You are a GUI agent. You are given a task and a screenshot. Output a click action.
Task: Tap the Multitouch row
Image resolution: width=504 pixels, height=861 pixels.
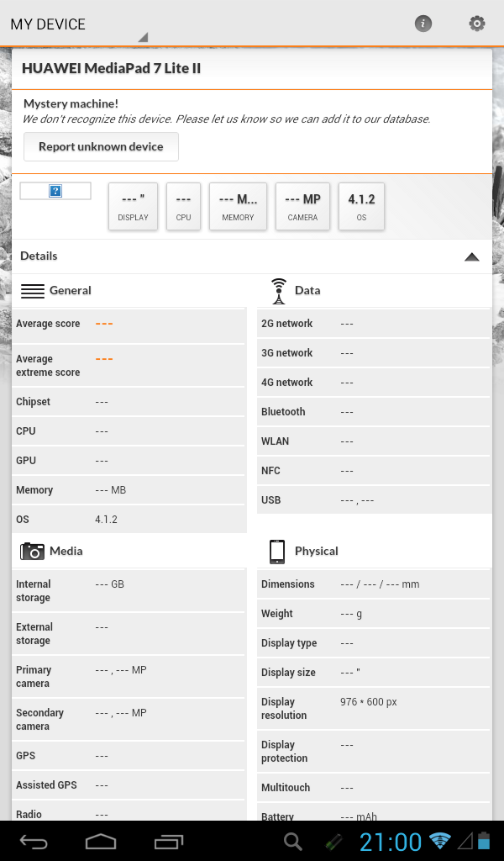point(374,788)
